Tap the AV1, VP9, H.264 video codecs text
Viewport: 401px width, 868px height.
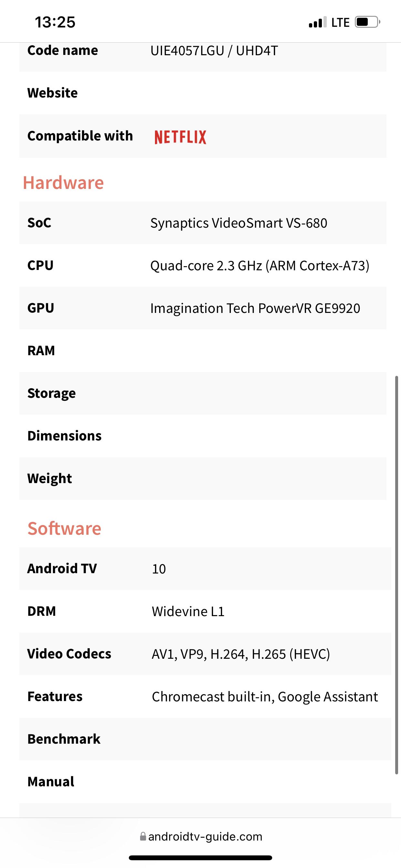(x=241, y=654)
